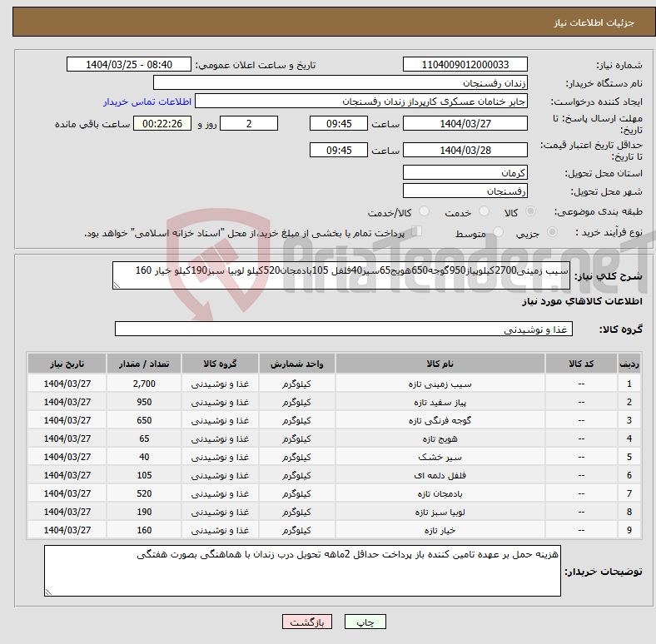Image resolution: width=656 pixels, height=644 pixels.
Task: Click the quantity cell 105
Action: point(144,475)
